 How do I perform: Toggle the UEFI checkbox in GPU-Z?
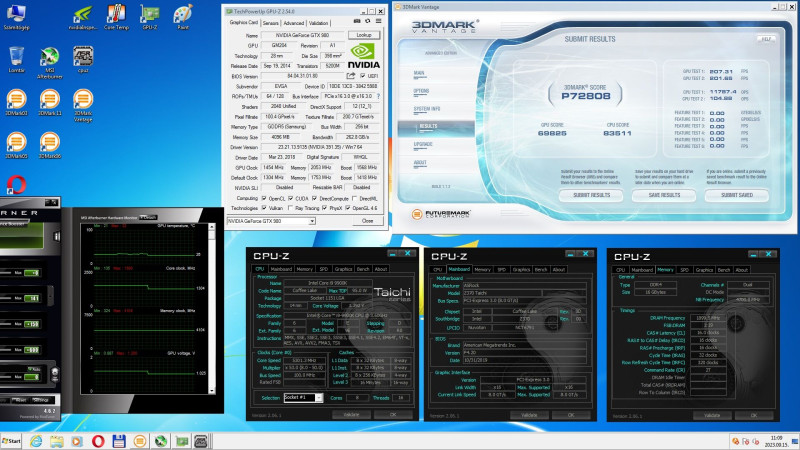pyautogui.click(x=362, y=76)
